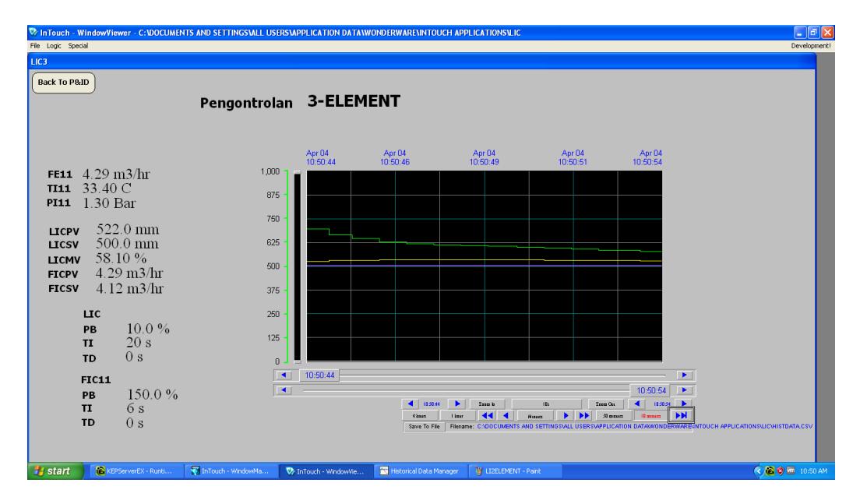The height and width of the screenshot is (504, 860).
Task: Click the FE11 flow value 4.29 m3/hr
Action: (116, 174)
